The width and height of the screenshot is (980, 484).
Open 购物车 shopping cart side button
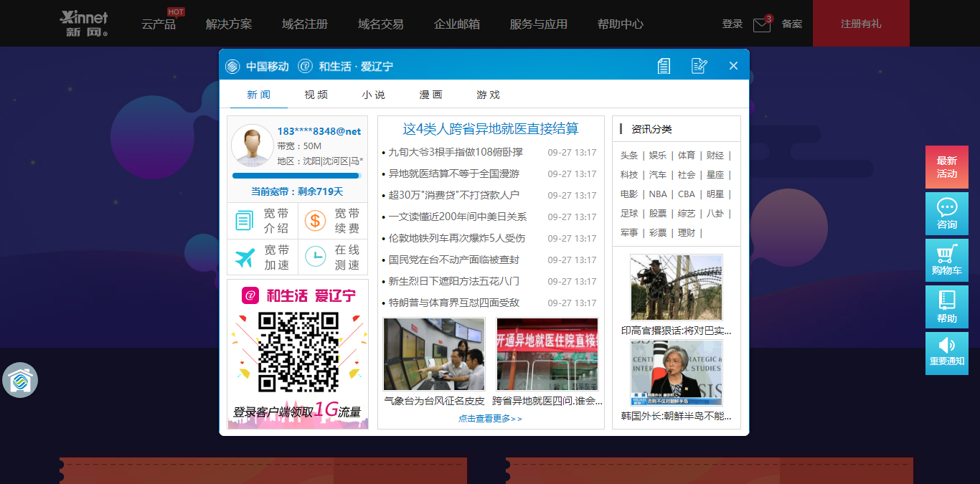[946, 260]
